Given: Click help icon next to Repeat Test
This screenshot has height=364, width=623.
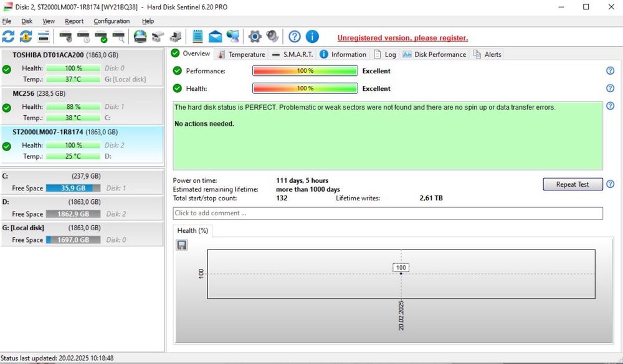Looking at the screenshot, I should (611, 184).
